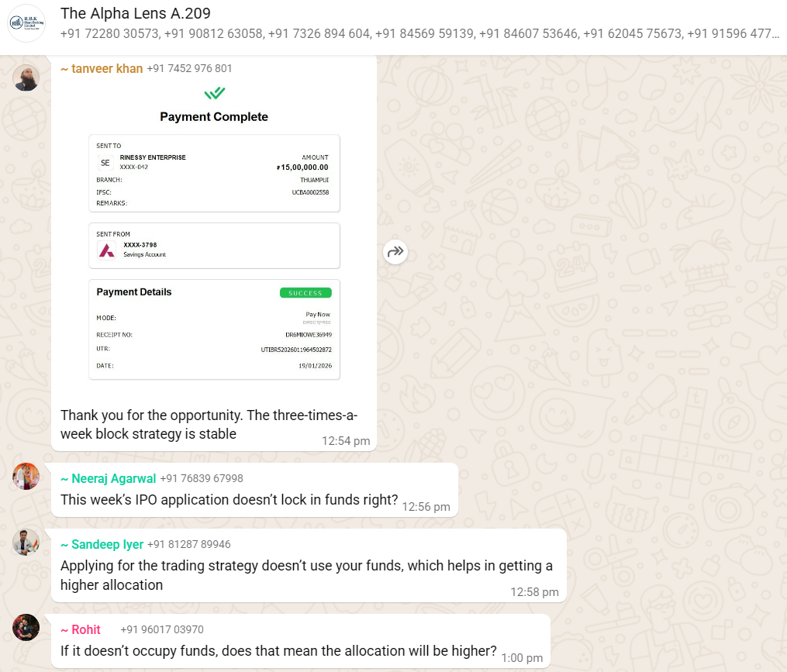This screenshot has width=787, height=672.
Task: Click Sandeep's message about higher allocation
Action: pos(306,575)
